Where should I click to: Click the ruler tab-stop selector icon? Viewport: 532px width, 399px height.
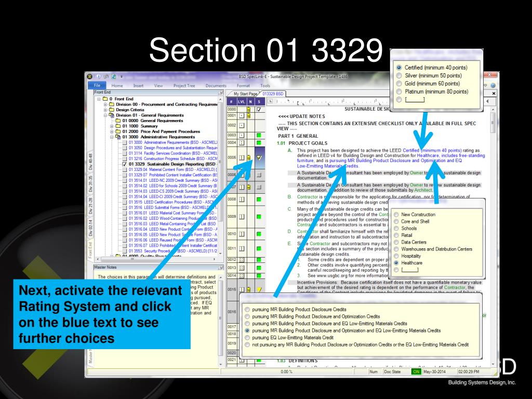pos(270,101)
